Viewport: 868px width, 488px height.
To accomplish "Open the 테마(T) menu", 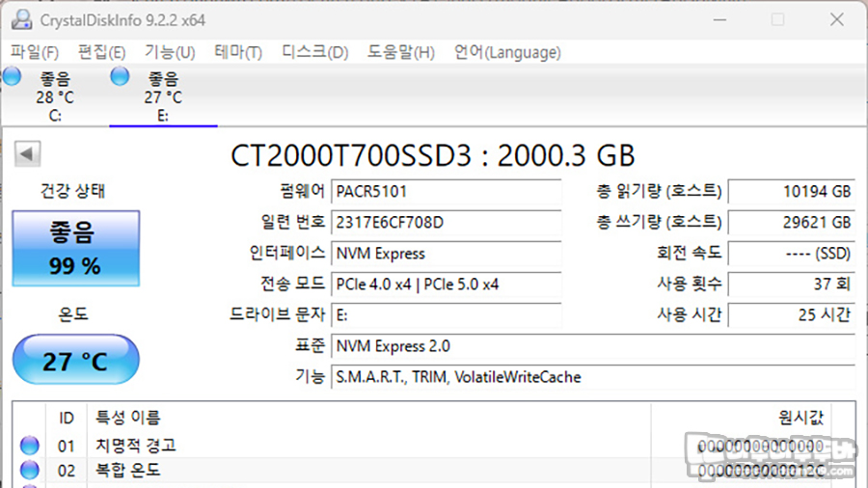I will [238, 53].
